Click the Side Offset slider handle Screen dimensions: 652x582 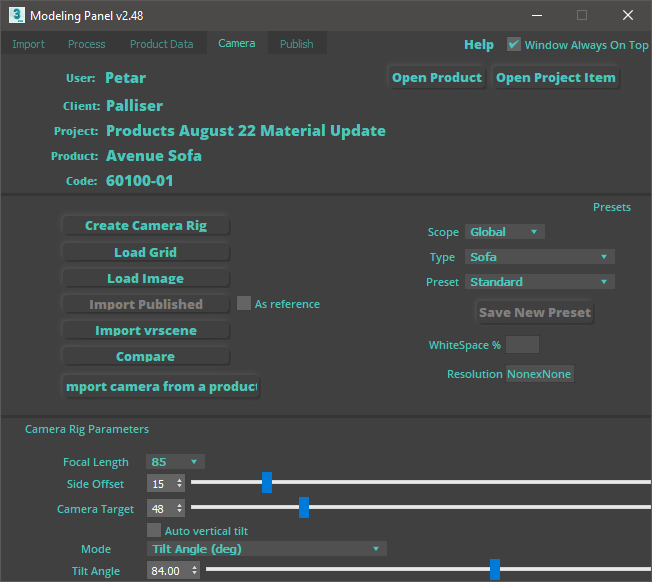(x=267, y=483)
